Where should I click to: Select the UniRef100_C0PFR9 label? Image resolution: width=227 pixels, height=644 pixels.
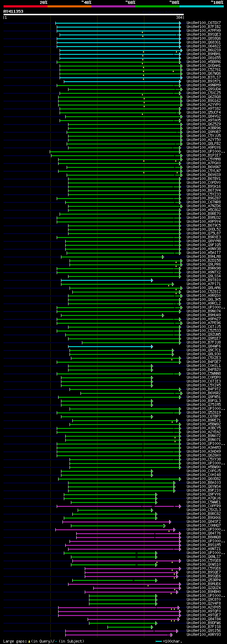(x=204, y=506)
